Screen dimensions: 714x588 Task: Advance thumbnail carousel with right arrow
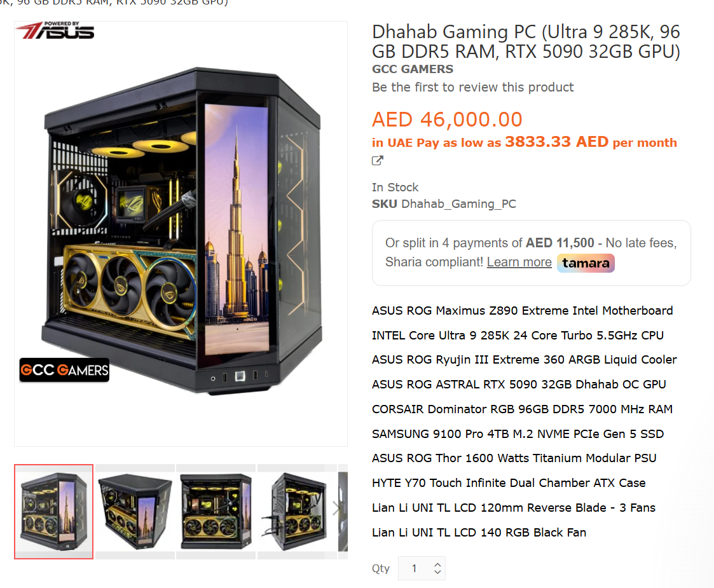tap(336, 509)
